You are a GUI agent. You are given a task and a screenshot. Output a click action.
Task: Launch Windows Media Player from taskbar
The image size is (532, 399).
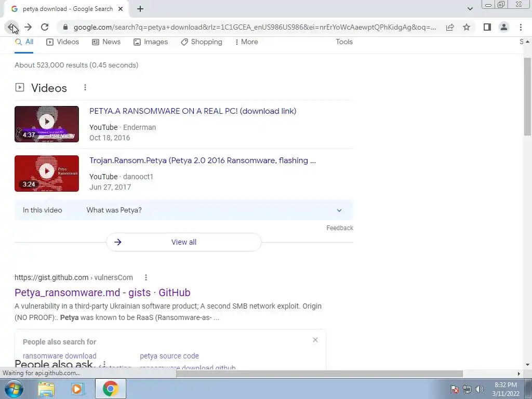77,389
